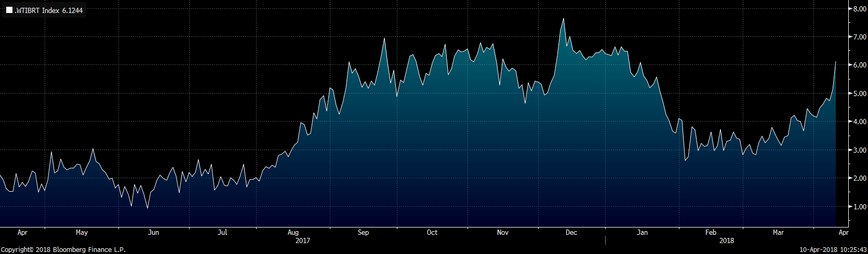This screenshot has height=254, width=868.
Task: Click the Jan month label on x-axis
Action: click(642, 232)
